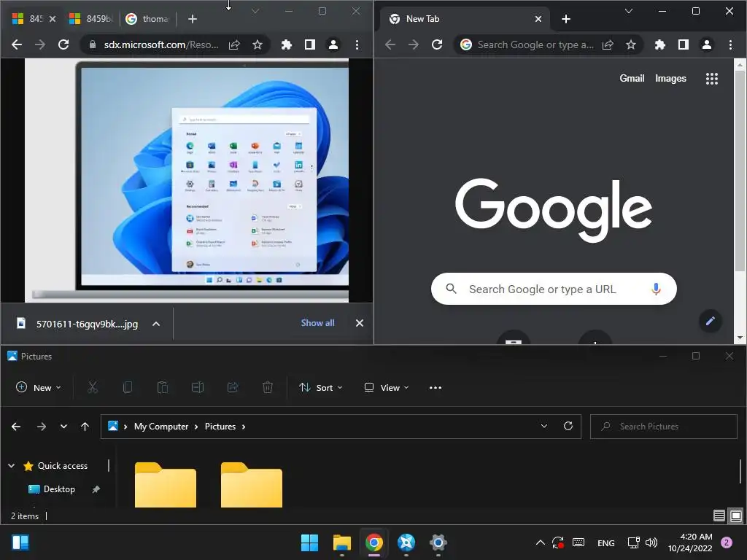Open downloaded 5701611-t6gqv9bk jpg file
The height and width of the screenshot is (560, 747).
click(77, 324)
